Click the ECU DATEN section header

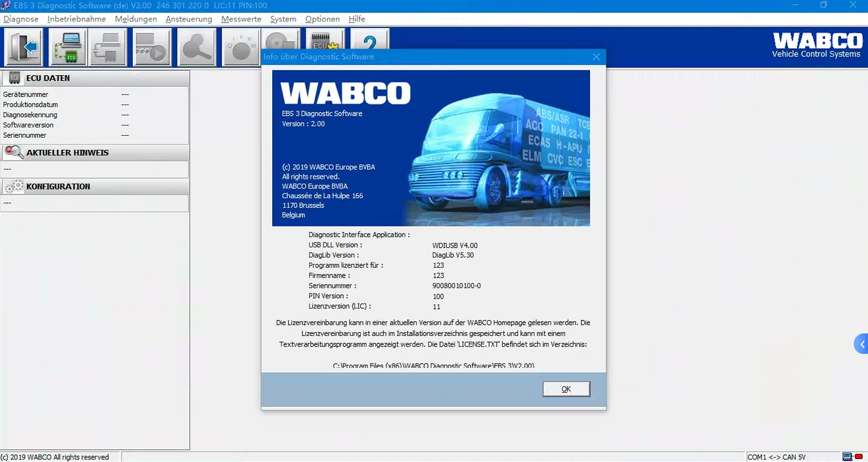[47, 78]
